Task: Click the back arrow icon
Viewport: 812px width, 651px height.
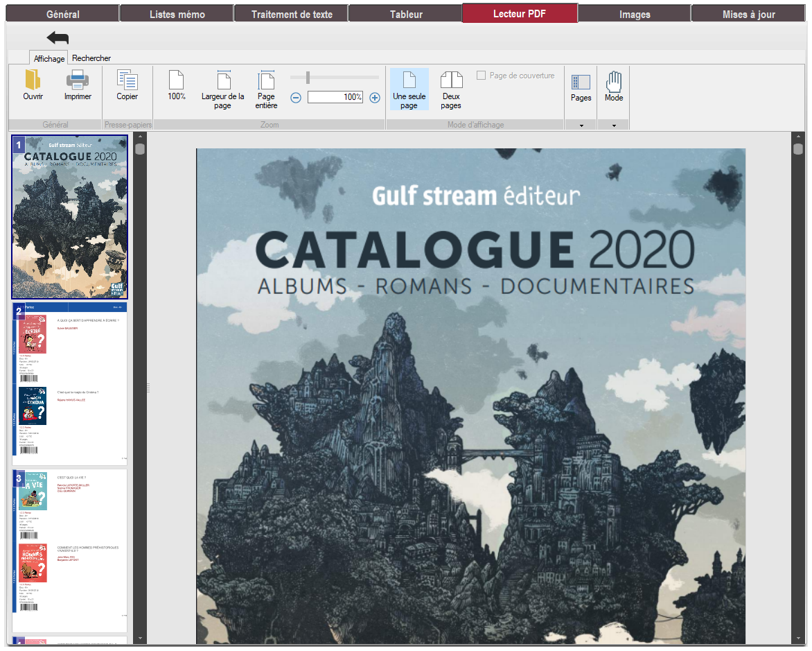Action: tap(58, 37)
